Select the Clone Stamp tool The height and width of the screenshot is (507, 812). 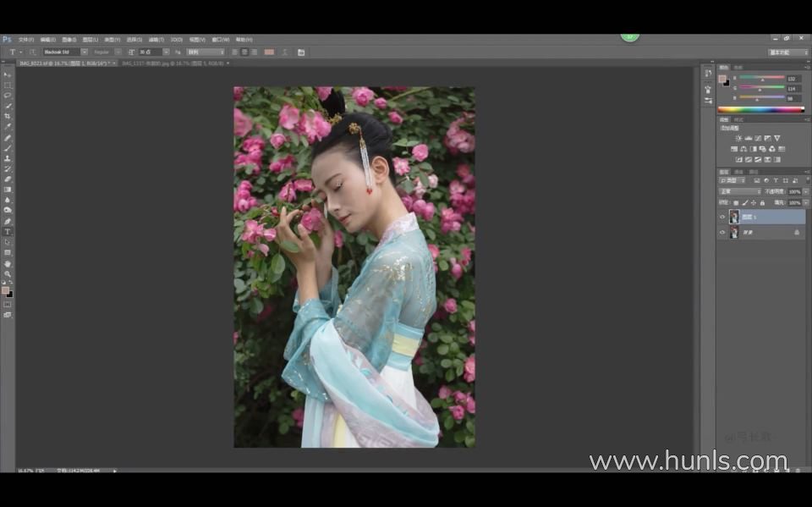pos(8,158)
